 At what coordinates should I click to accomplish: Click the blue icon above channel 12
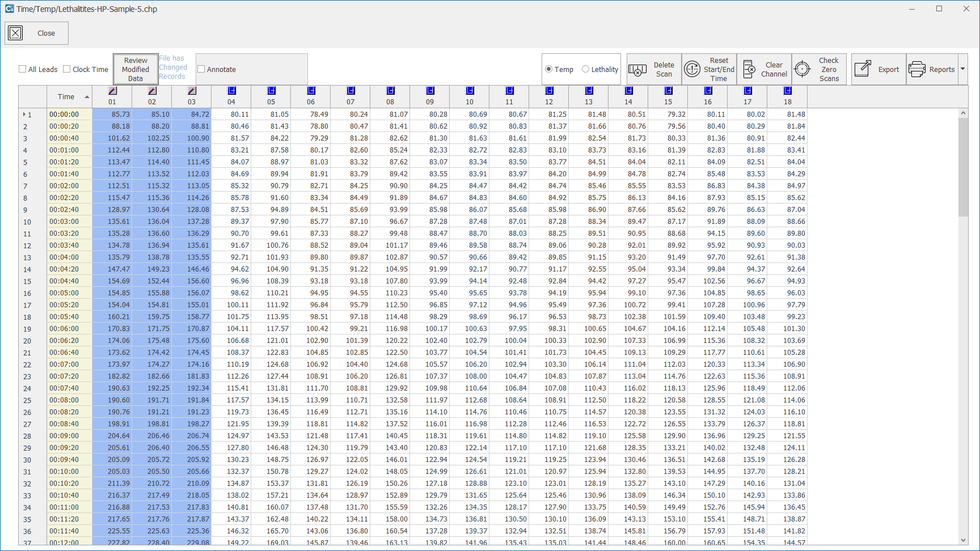[x=549, y=91]
